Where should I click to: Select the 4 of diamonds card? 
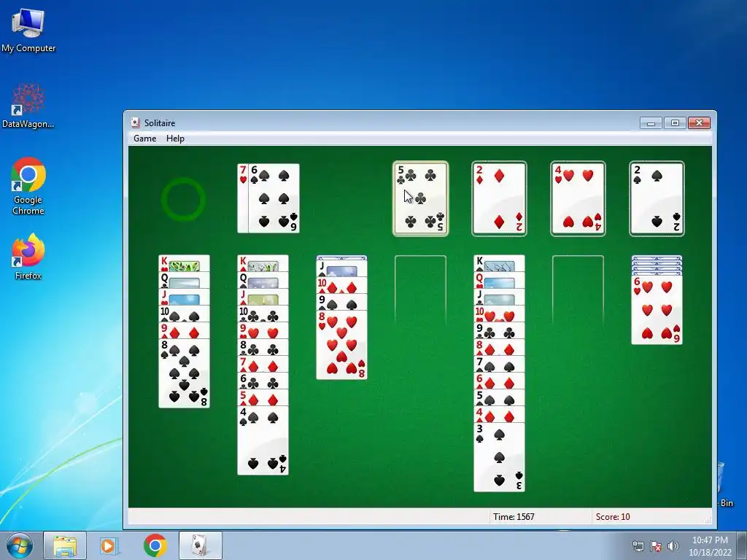click(x=499, y=414)
